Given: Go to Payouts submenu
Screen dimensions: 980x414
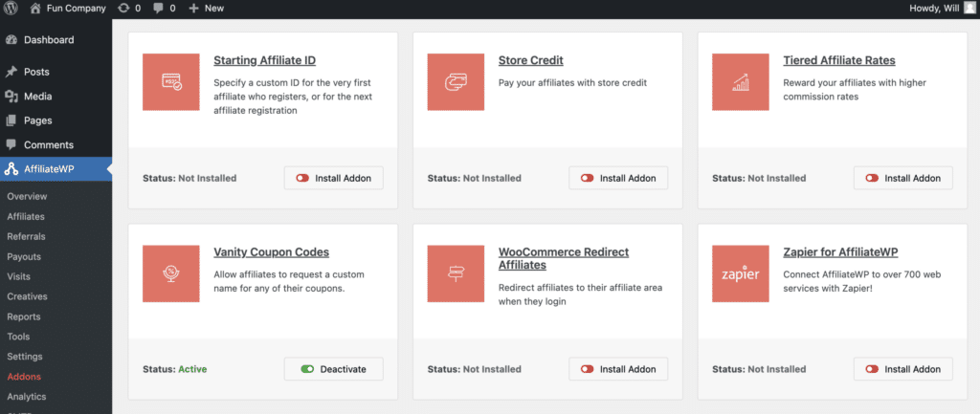Looking at the screenshot, I should click(24, 256).
